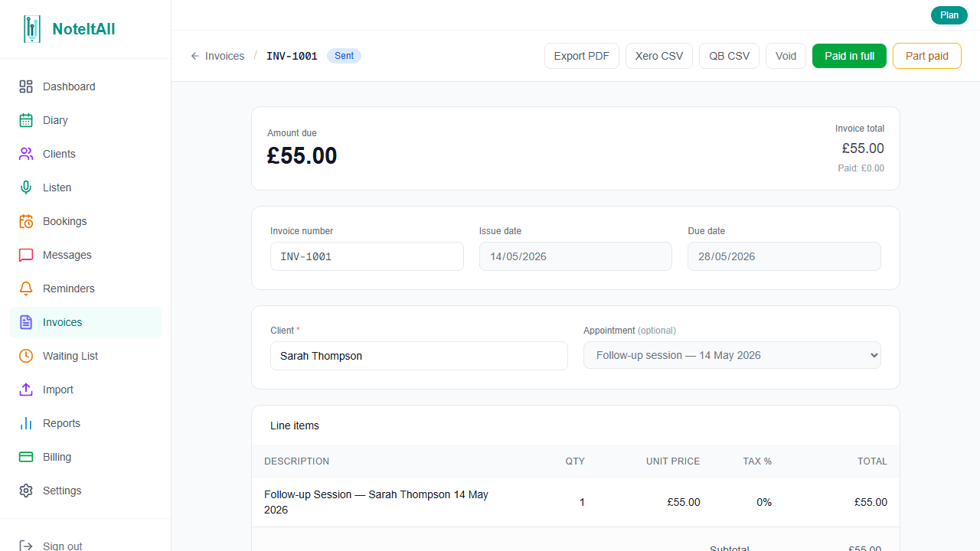Click the Paid: £0.00 text

[x=861, y=168]
